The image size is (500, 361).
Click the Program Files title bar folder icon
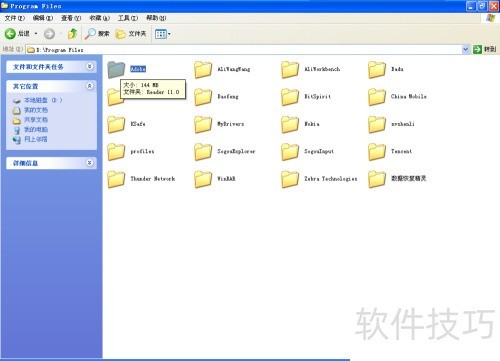pyautogui.click(x=5, y=6)
